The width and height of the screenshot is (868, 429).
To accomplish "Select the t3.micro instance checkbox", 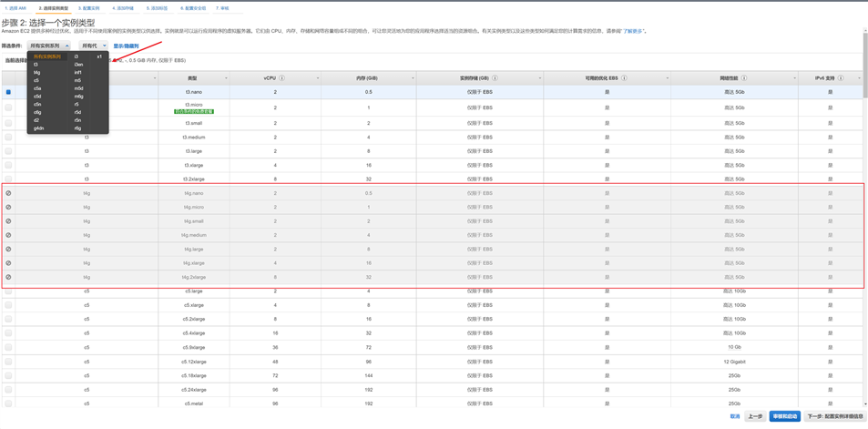I will 8,108.
